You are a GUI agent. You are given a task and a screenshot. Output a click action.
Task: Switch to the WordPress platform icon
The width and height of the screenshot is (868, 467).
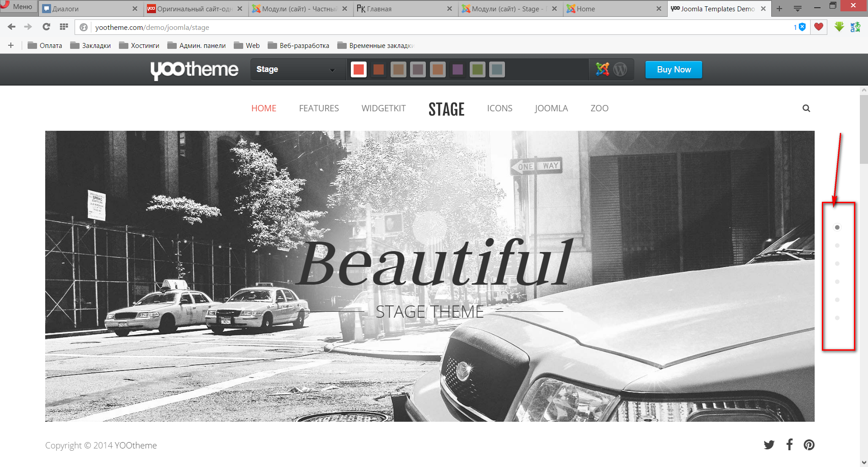tap(620, 69)
